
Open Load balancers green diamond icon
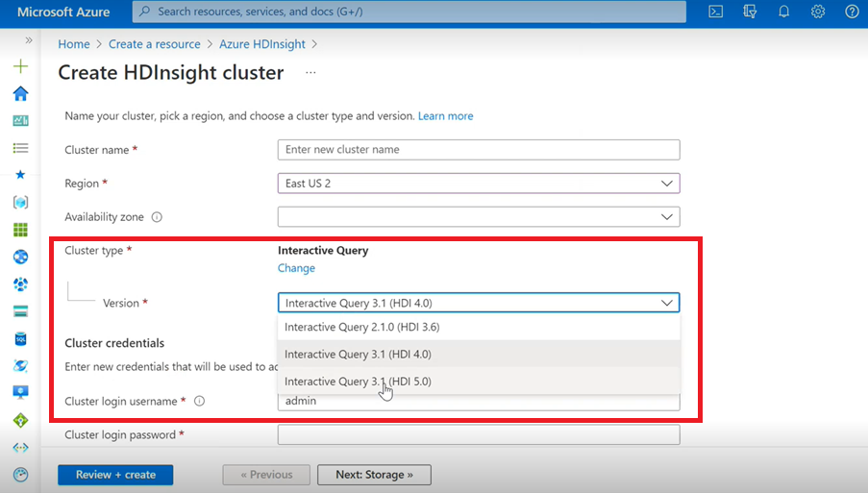coord(20,420)
